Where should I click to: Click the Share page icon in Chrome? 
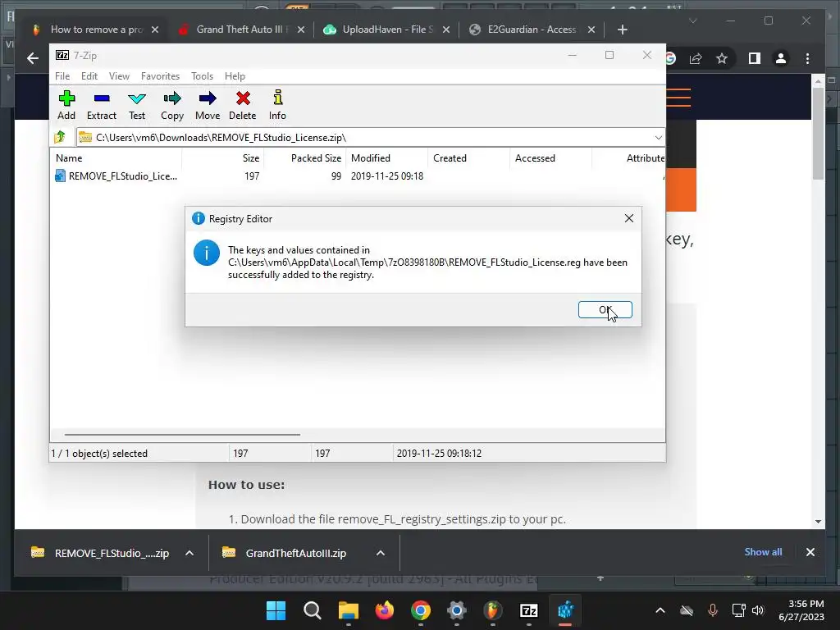tap(696, 58)
